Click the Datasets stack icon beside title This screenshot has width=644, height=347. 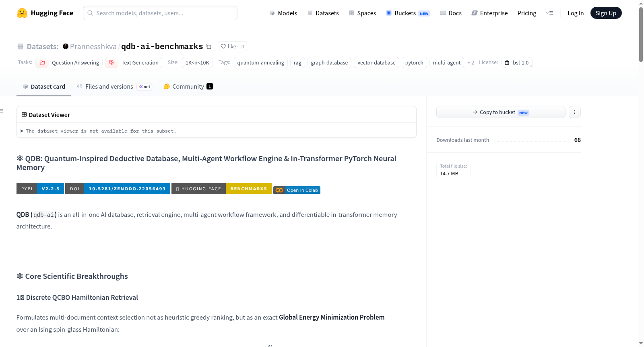pyautogui.click(x=21, y=46)
